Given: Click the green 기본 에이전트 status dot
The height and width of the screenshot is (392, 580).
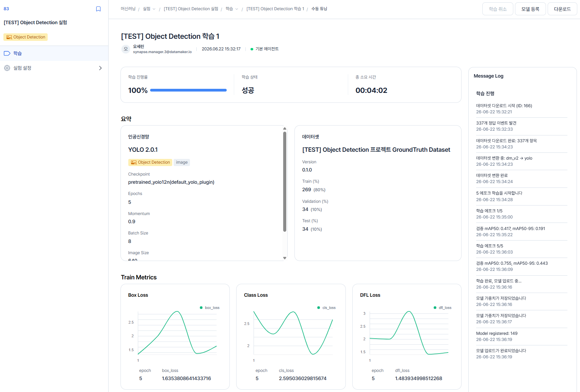Looking at the screenshot, I should pyautogui.click(x=252, y=49).
